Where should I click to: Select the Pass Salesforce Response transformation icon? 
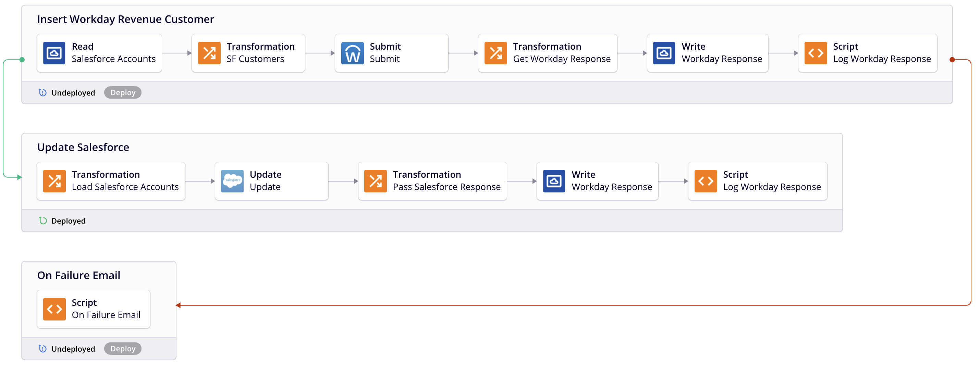[x=375, y=181]
